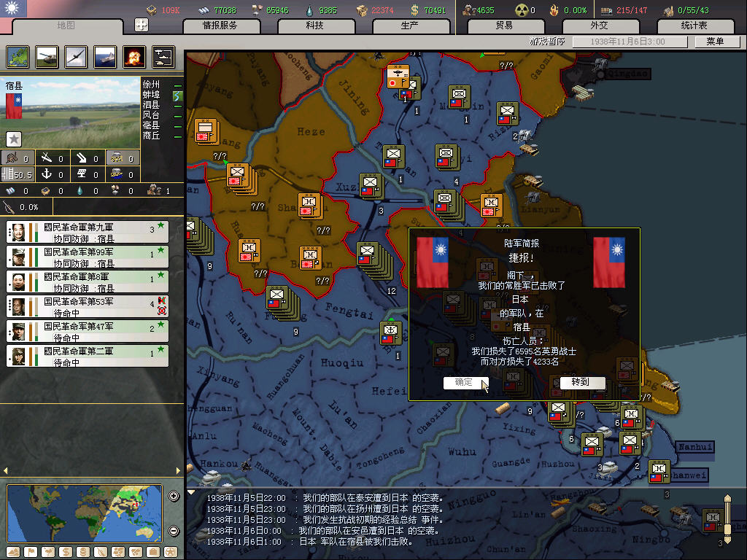Select the briefcase diplomatic map mode icon

[153, 552]
